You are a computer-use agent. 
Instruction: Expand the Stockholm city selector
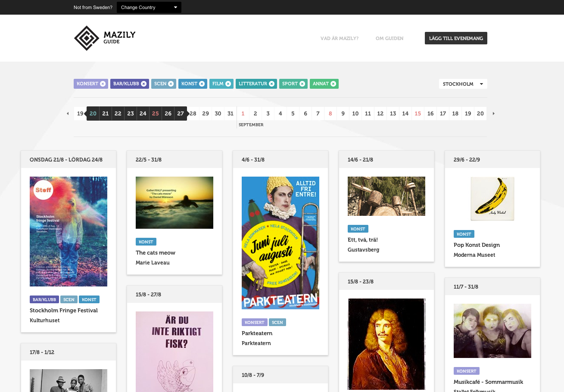click(x=463, y=84)
